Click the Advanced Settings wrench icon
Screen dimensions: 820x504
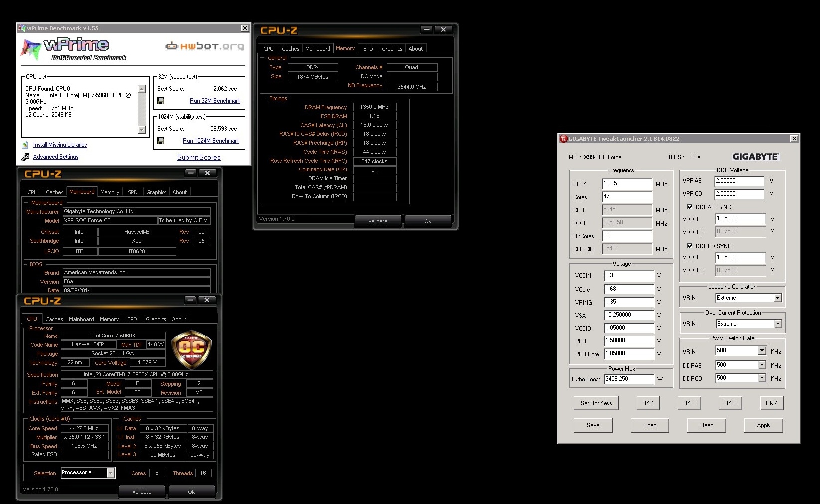point(25,157)
